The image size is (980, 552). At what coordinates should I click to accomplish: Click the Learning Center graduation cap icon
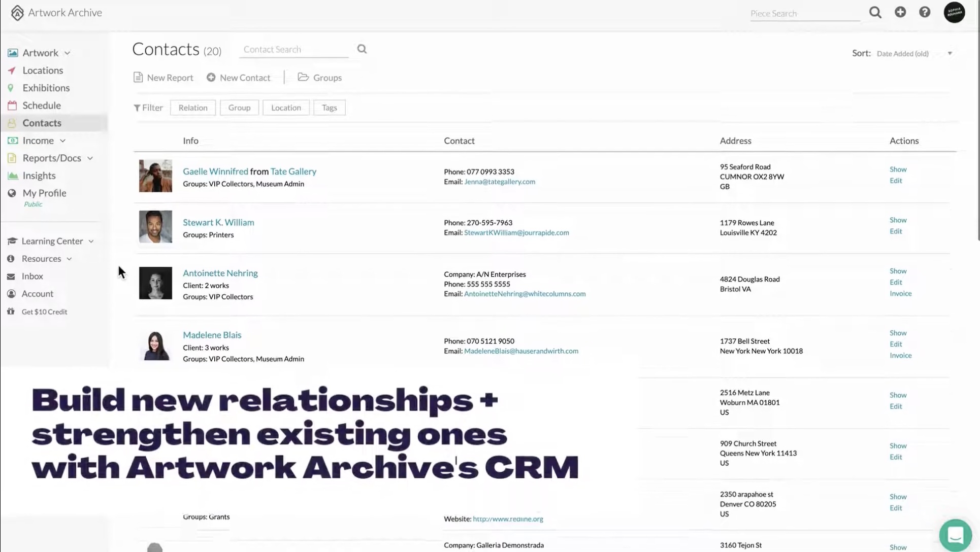(x=12, y=241)
